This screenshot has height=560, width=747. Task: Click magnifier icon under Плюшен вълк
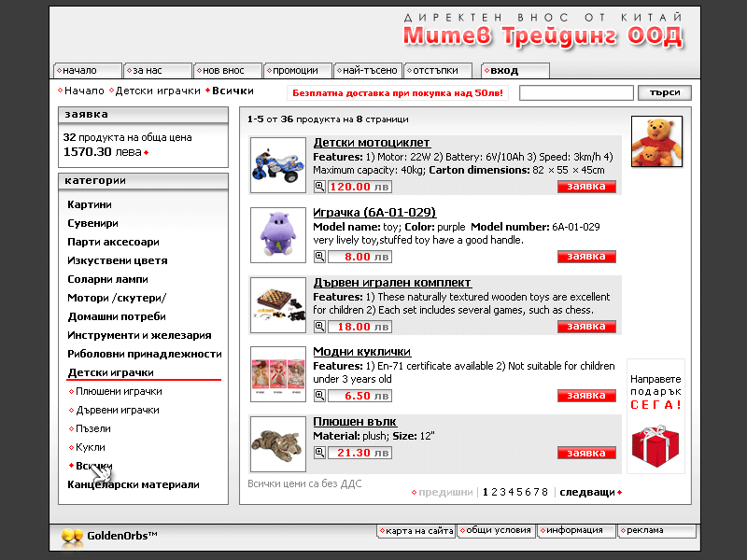[x=319, y=453]
